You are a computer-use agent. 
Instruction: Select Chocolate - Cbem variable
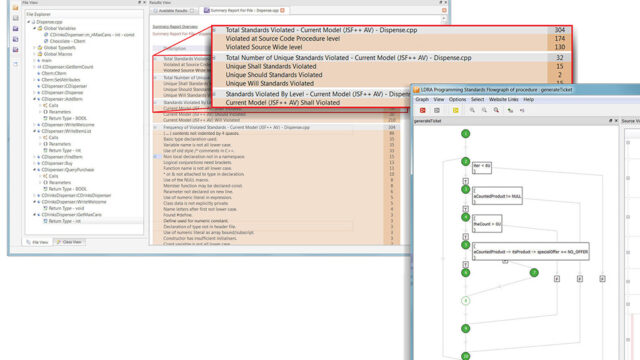[x=67, y=41]
